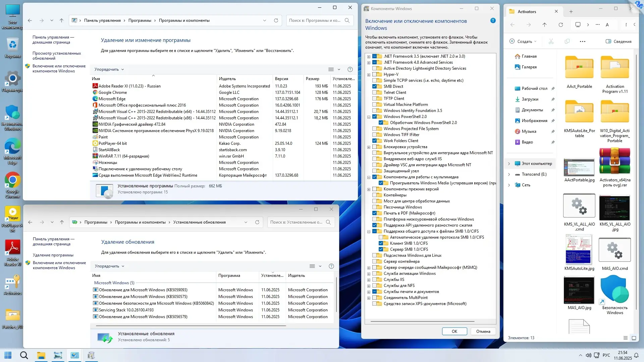Click refresh icon in Programs and Components address bar
644x362 pixels.
(x=276, y=20)
